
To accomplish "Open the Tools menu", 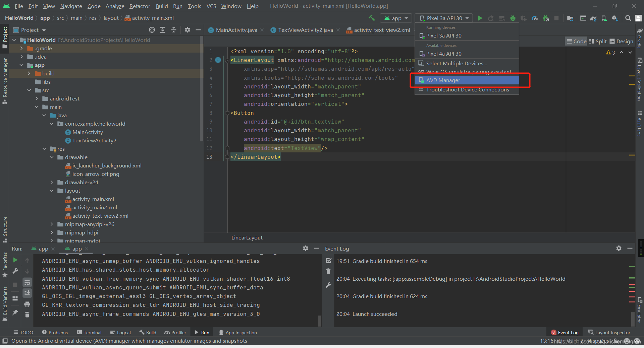I will point(194,6).
